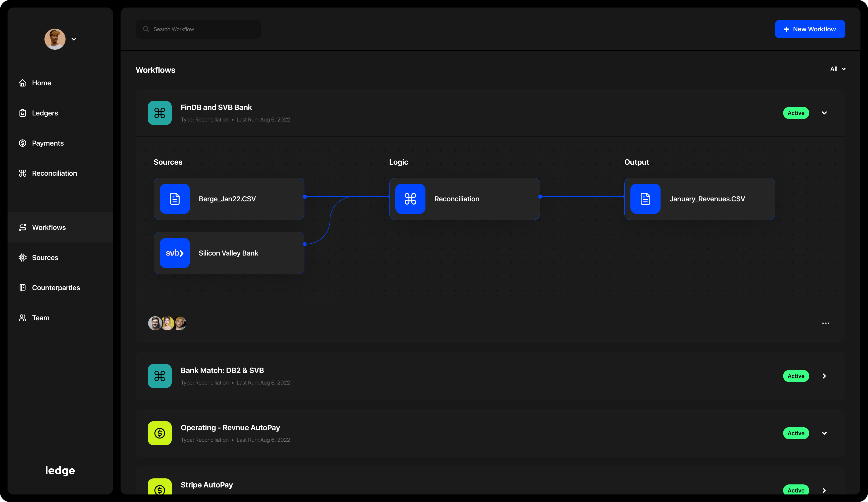This screenshot has width=868, height=502.
Task: Click the yellow dollar icon for Operating - Revnue AutoPay
Action: pos(159,433)
